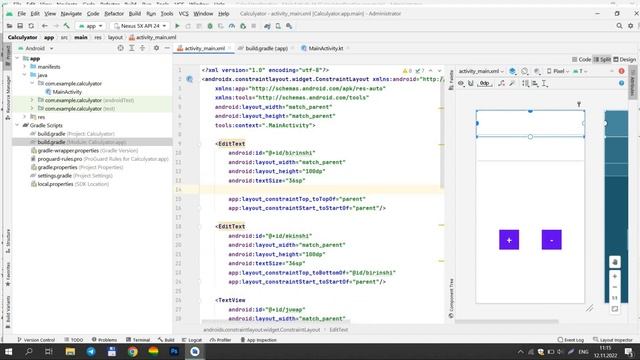Click the Save All toolbar icon
Screen dimensions: 640x360
[x=20, y=26]
